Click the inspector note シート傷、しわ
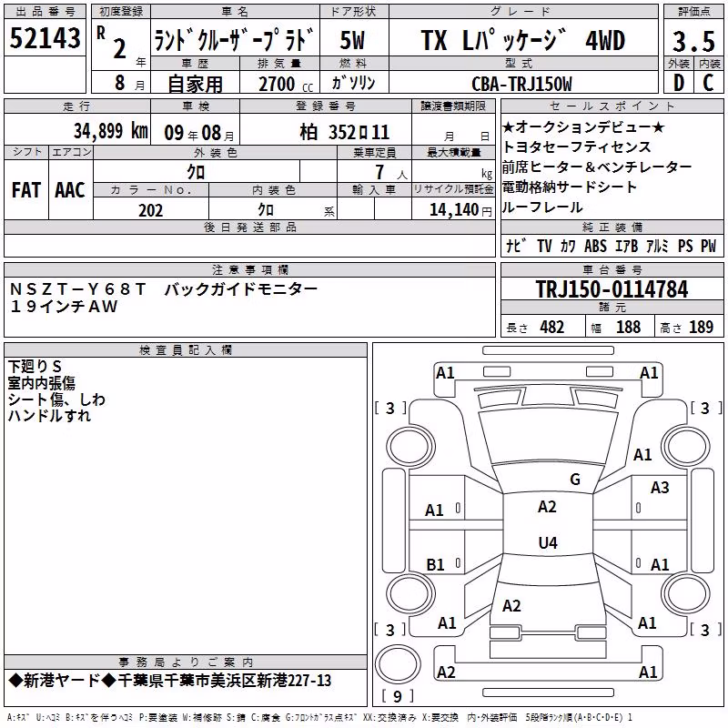The height and width of the screenshot is (728, 728). pyautogui.click(x=56, y=399)
